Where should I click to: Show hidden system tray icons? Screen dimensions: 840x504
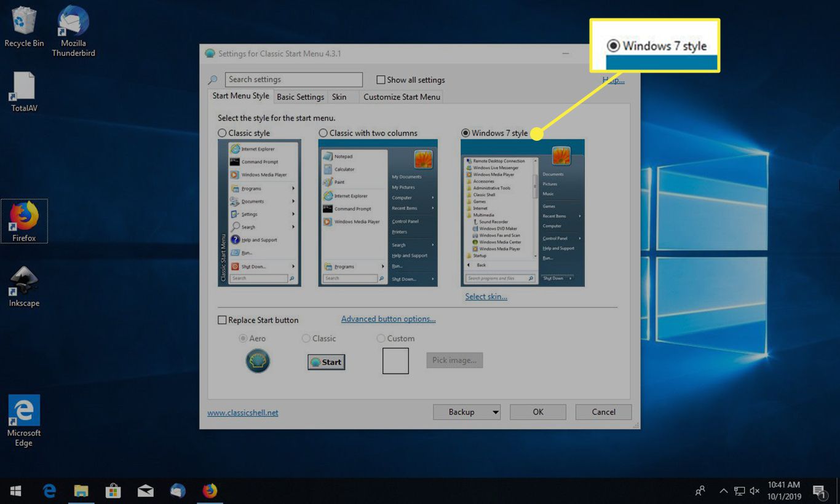tap(723, 491)
